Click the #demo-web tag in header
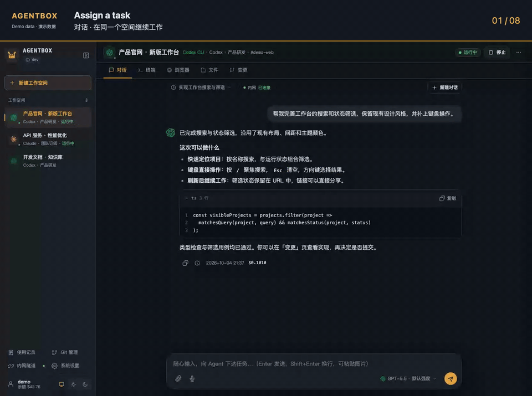Screen dimensions: 532x396 [262, 53]
